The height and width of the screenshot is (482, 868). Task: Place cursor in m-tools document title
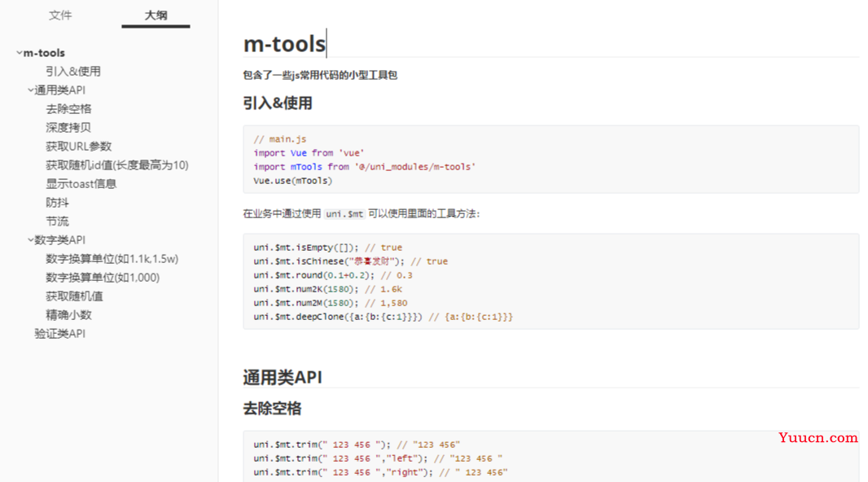click(284, 44)
